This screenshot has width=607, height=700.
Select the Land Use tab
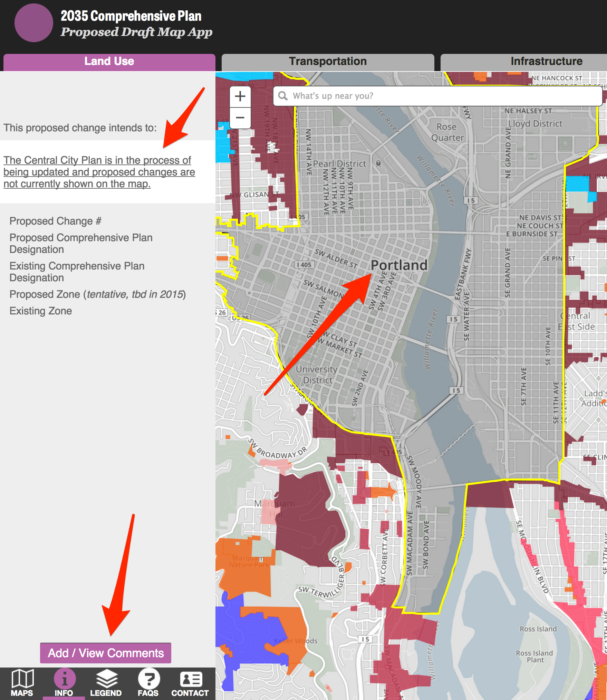pyautogui.click(x=108, y=62)
